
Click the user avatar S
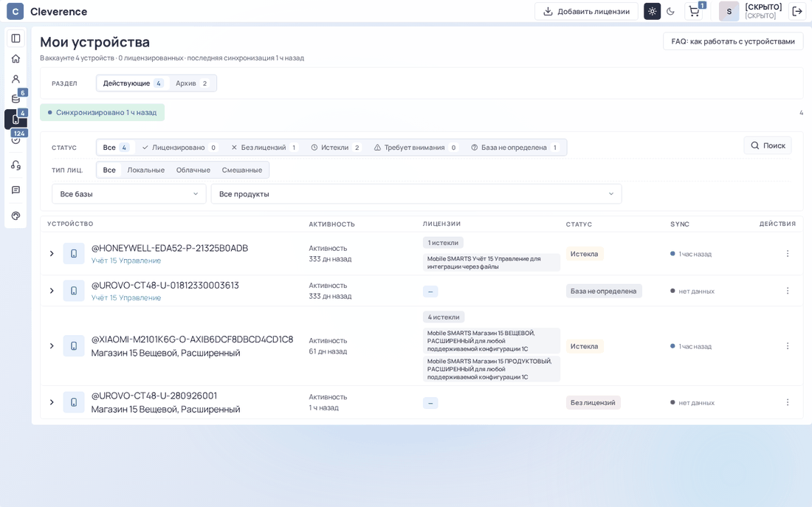click(729, 11)
